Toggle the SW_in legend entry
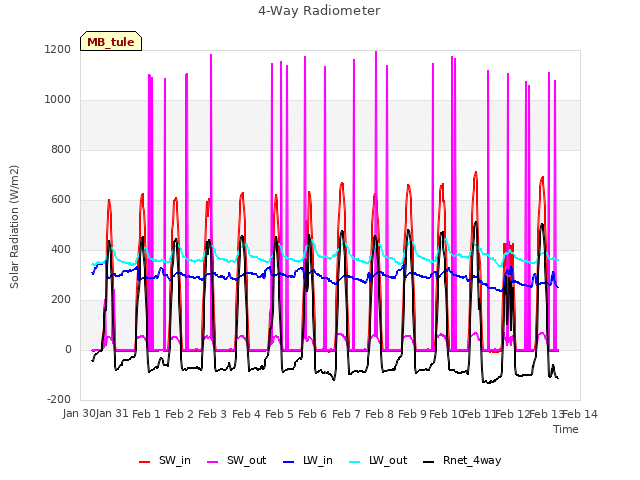 click(165, 461)
